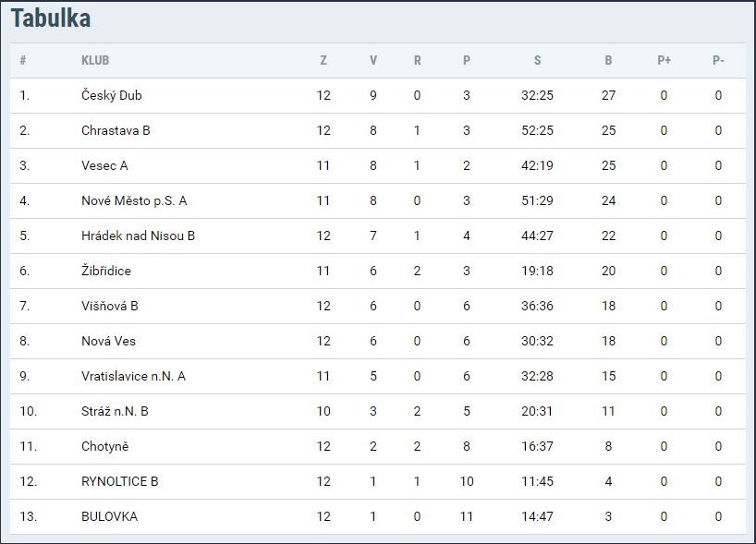Click the P+ column header
The width and height of the screenshot is (756, 544).
point(664,60)
